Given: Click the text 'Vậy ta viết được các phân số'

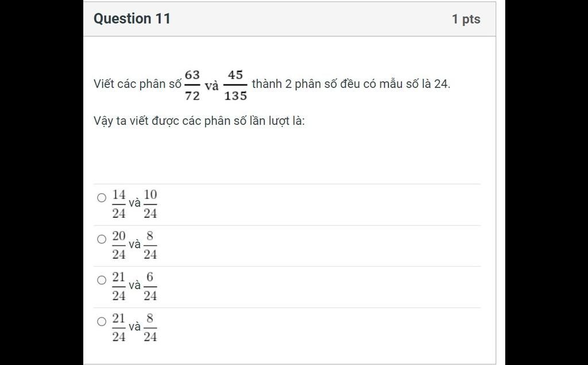Looking at the screenshot, I should click(x=170, y=121).
